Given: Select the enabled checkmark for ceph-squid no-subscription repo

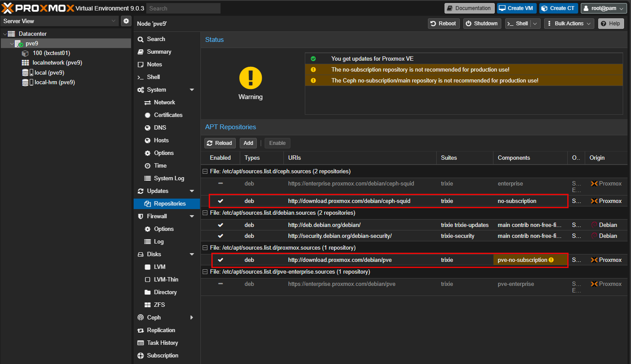Looking at the screenshot, I should [x=221, y=201].
